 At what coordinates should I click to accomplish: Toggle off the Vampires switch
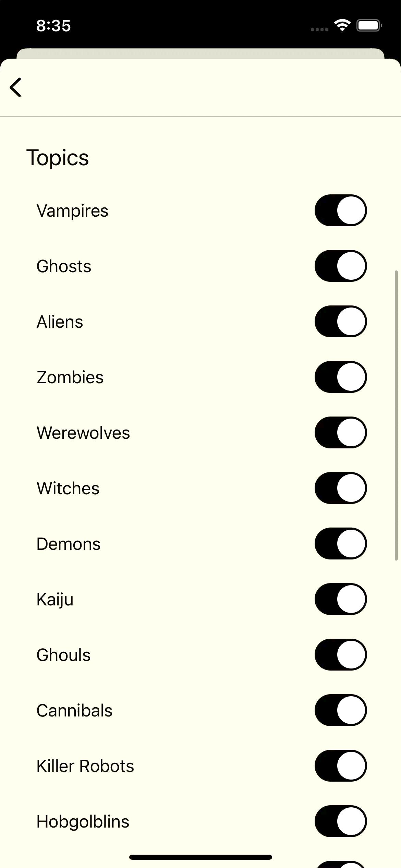click(x=341, y=210)
